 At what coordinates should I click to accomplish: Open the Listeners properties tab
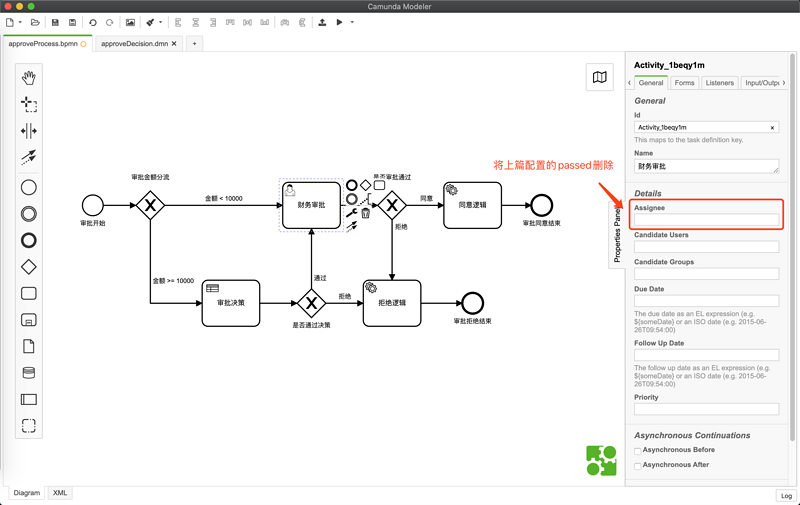pyautogui.click(x=719, y=83)
